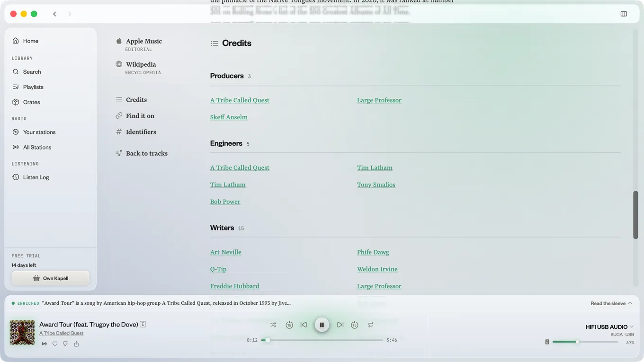Image resolution: width=644 pixels, height=362 pixels.
Task: Pause the current track
Action: pos(322,325)
